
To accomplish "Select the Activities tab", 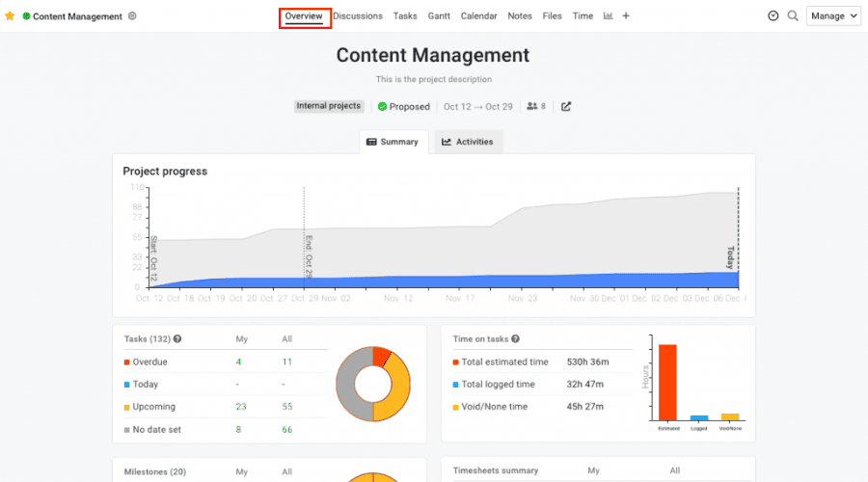I will pos(469,143).
